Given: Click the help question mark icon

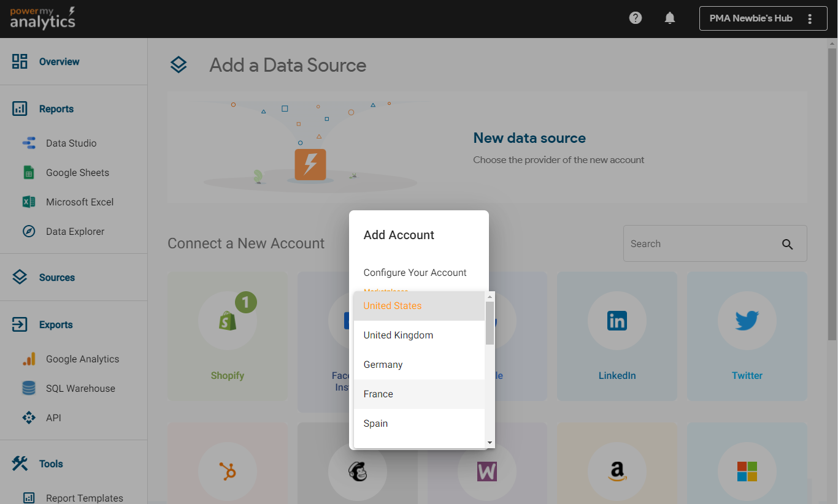Looking at the screenshot, I should click(x=636, y=18).
